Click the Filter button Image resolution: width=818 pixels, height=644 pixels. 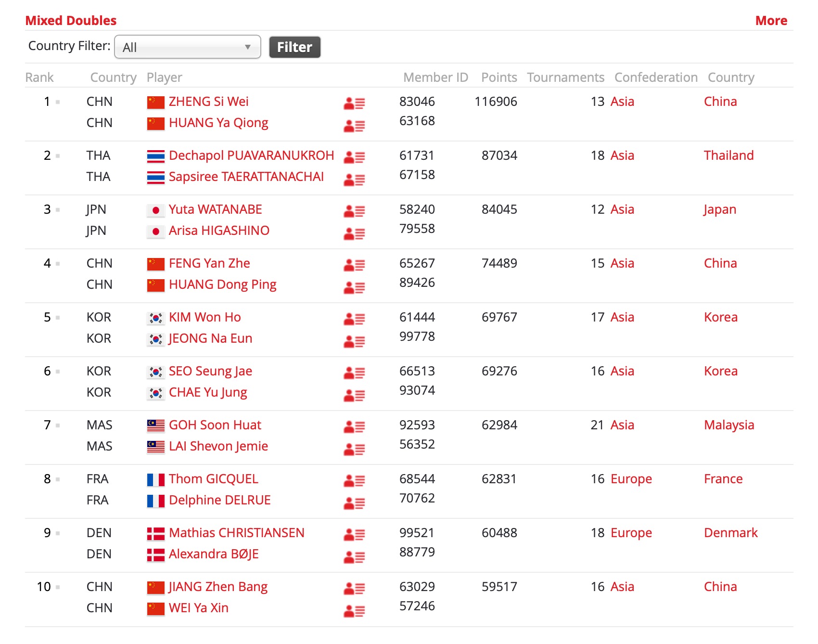[294, 47]
